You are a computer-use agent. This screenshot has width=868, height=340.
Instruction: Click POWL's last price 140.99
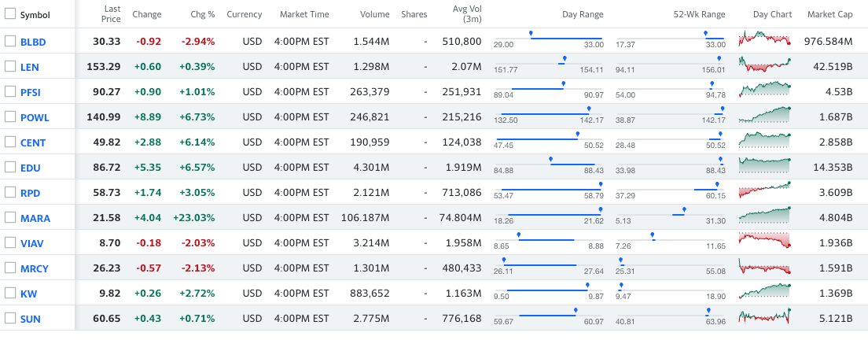pyautogui.click(x=104, y=116)
